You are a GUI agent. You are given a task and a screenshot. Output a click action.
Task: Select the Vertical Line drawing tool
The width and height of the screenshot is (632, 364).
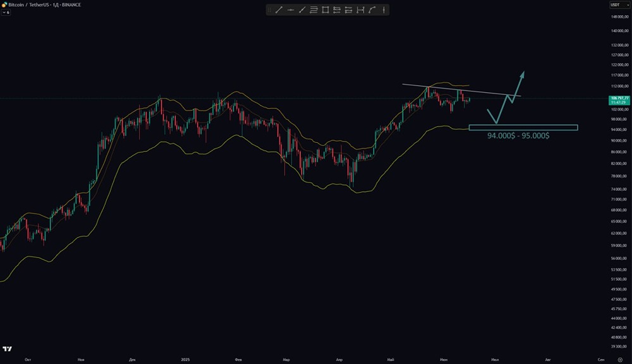coord(384,10)
